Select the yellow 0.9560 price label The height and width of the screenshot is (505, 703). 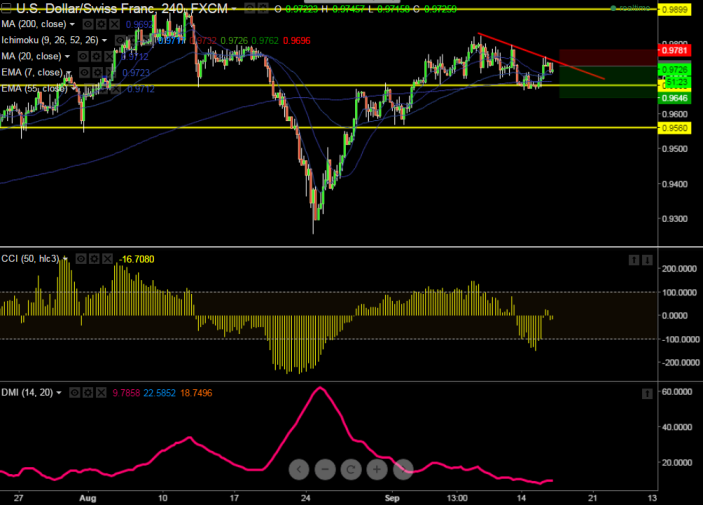[674, 128]
